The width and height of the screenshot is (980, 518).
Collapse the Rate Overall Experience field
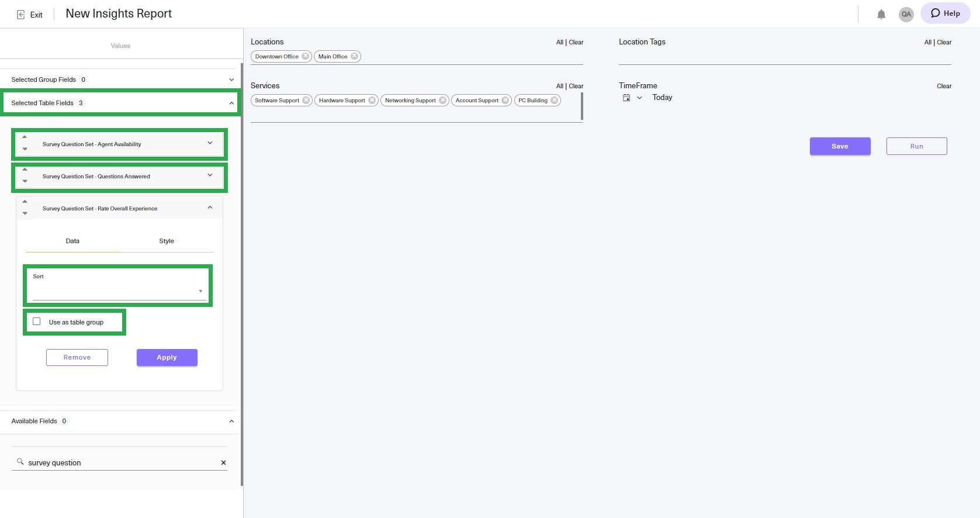click(210, 207)
